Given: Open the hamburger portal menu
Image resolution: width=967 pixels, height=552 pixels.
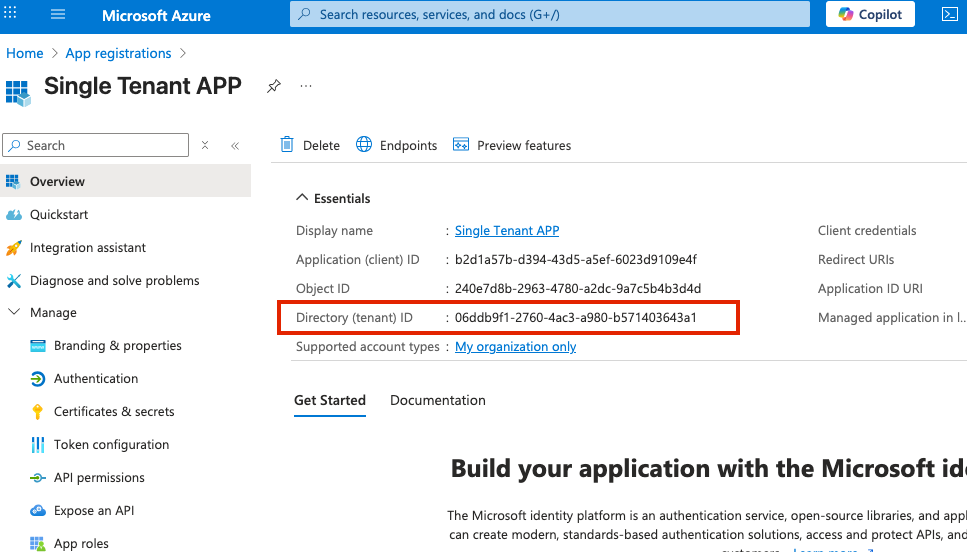Looking at the screenshot, I should [x=58, y=14].
